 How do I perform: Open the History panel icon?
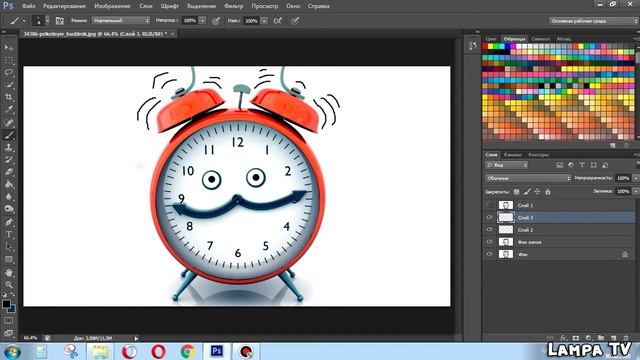point(473,46)
